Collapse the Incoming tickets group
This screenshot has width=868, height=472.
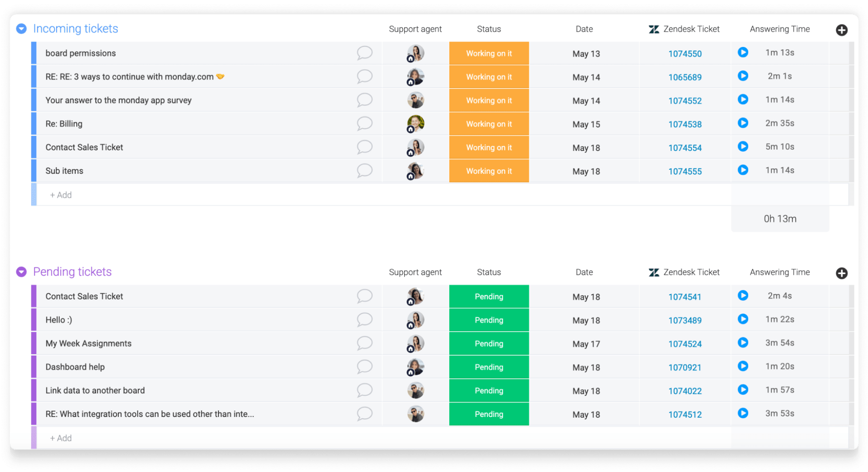coord(21,28)
